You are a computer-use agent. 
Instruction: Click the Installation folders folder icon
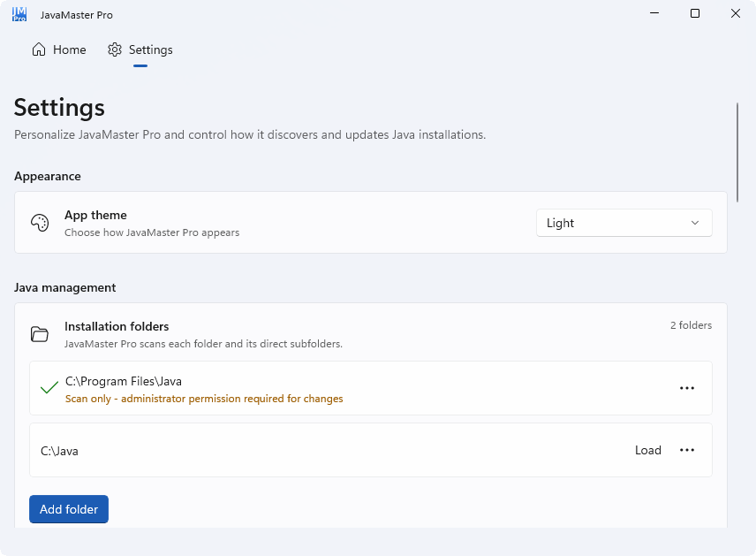click(x=40, y=334)
